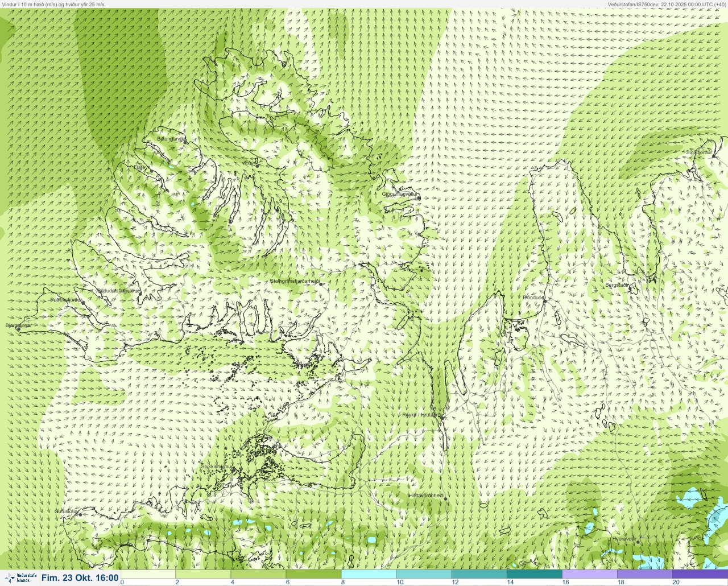Click the legend value 16

[565, 582]
